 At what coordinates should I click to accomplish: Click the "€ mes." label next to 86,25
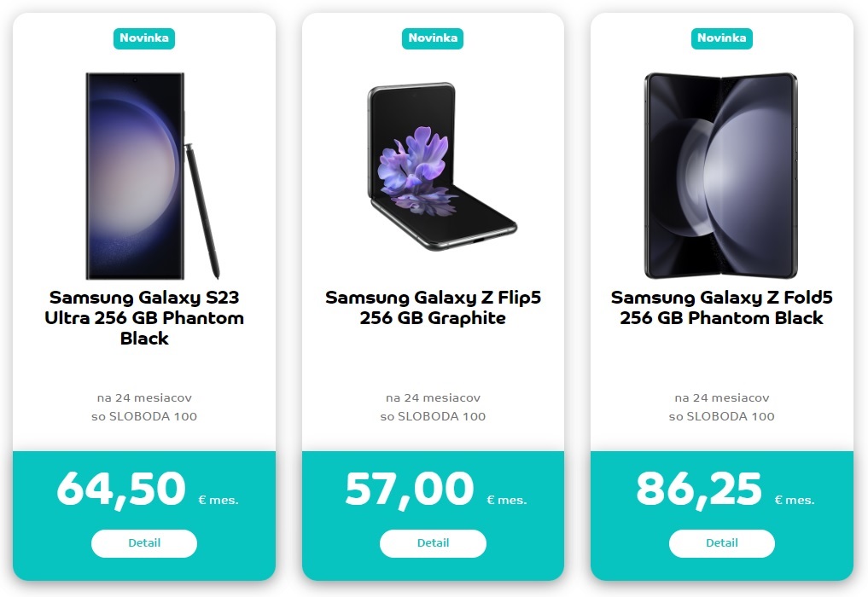[x=795, y=500]
